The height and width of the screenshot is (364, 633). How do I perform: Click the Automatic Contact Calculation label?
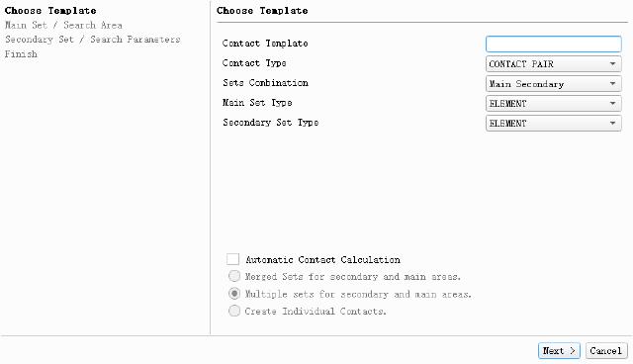323,259
